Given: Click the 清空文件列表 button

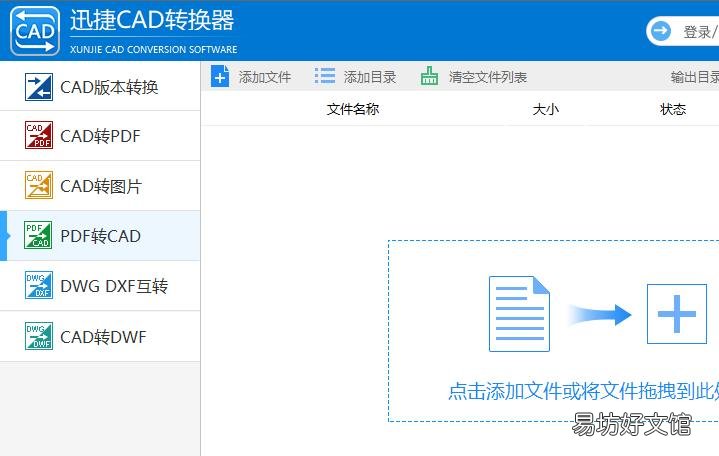Looking at the screenshot, I should [x=474, y=77].
